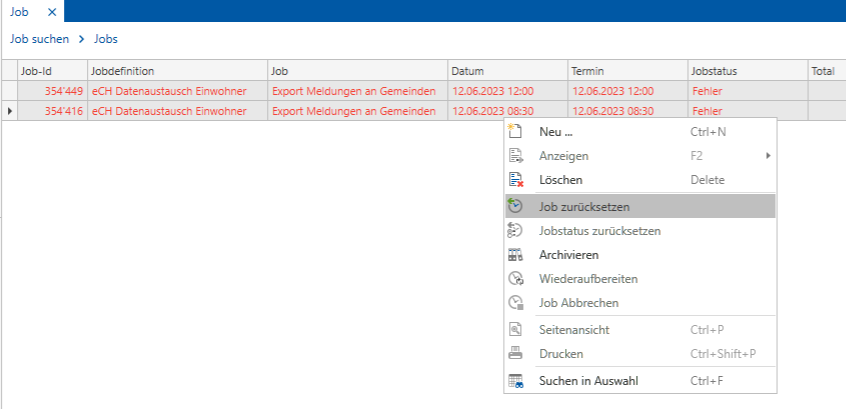Click the Archivieren icon in context menu

(516, 255)
